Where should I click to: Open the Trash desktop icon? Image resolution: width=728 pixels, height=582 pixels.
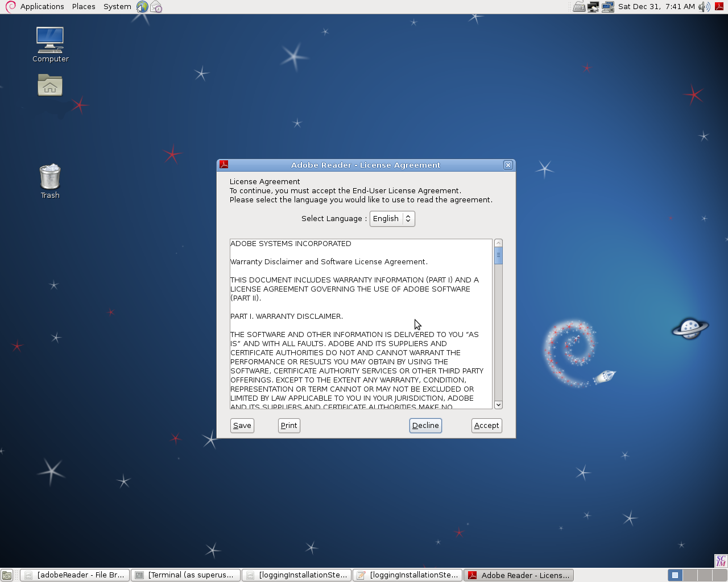50,181
